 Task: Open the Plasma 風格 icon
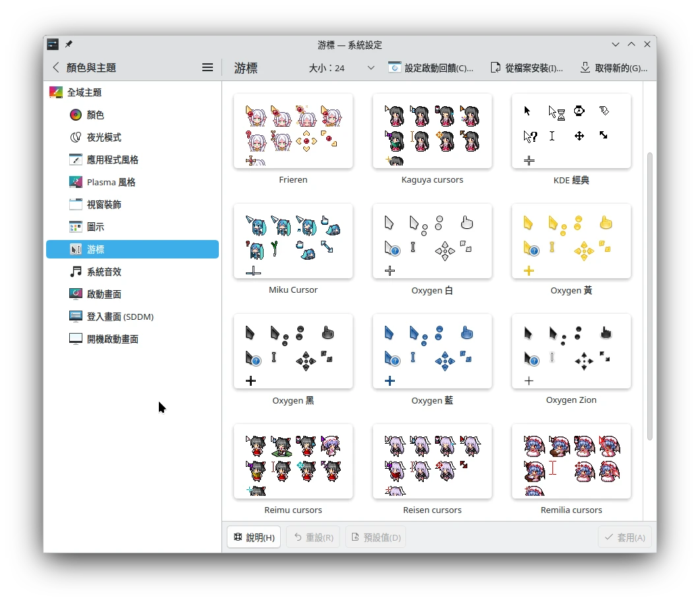76,182
